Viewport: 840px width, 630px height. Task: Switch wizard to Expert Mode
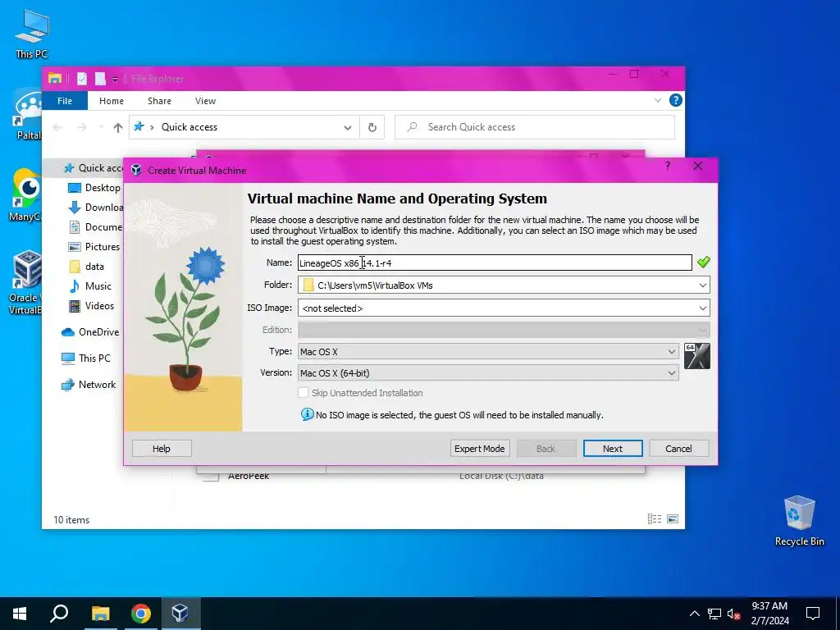[x=479, y=449]
